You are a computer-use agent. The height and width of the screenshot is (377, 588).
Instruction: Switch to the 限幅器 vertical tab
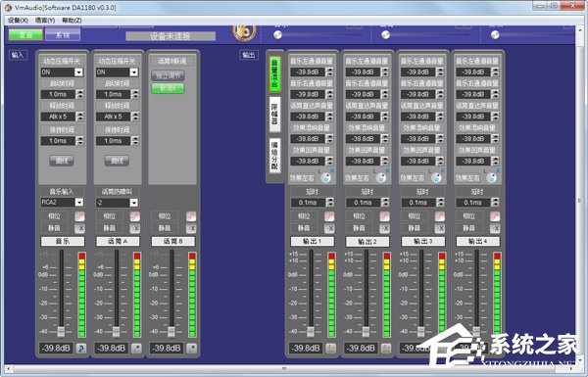click(x=274, y=115)
